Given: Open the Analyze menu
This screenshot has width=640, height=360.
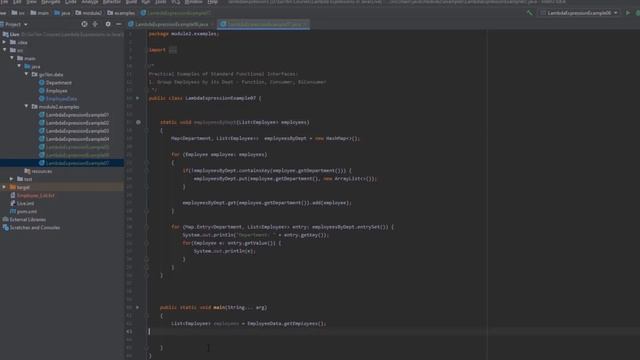Looking at the screenshot, I should click(x=90, y=2).
